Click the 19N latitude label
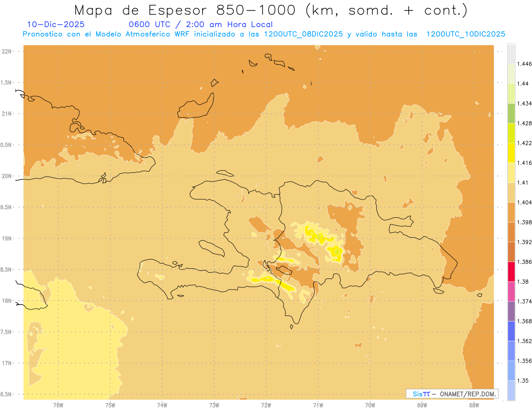The height and width of the screenshot is (411, 532). coord(7,238)
